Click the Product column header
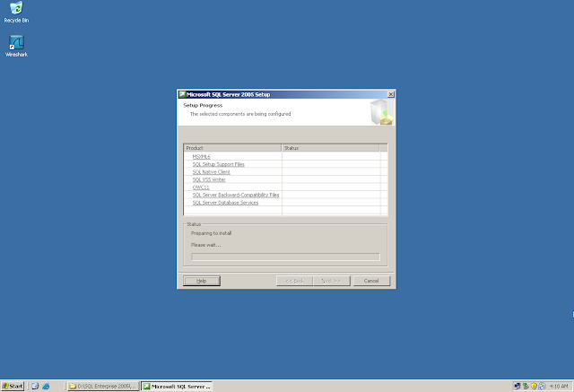This screenshot has width=574, height=392. tap(233, 148)
